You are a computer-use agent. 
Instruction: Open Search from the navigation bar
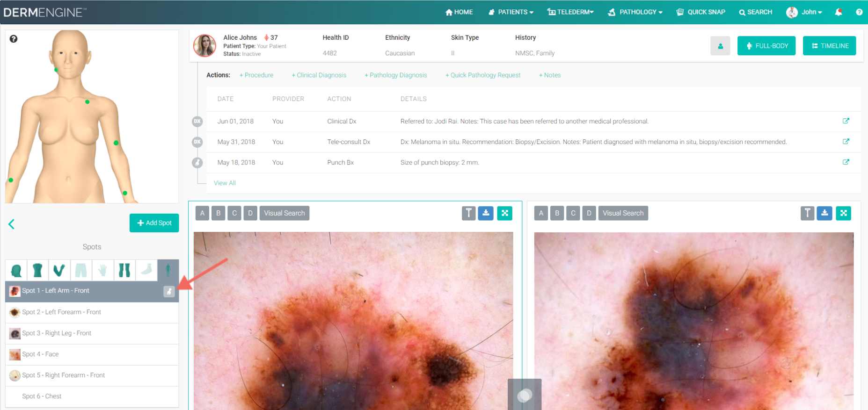click(756, 12)
